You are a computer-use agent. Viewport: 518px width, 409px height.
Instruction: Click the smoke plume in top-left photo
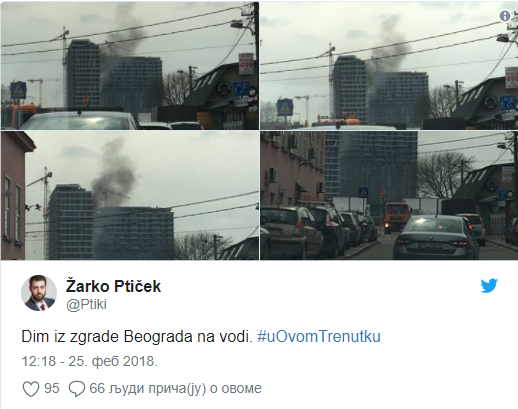point(125,32)
